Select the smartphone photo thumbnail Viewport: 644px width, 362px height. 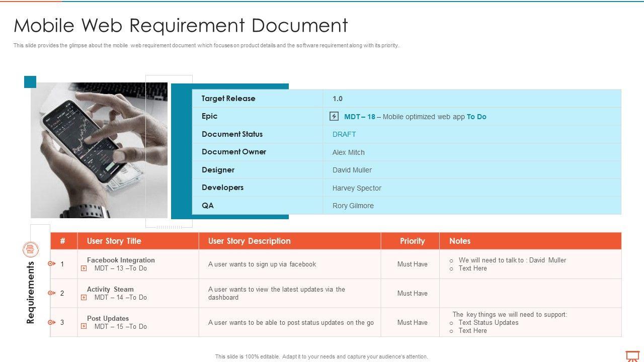[99, 150]
